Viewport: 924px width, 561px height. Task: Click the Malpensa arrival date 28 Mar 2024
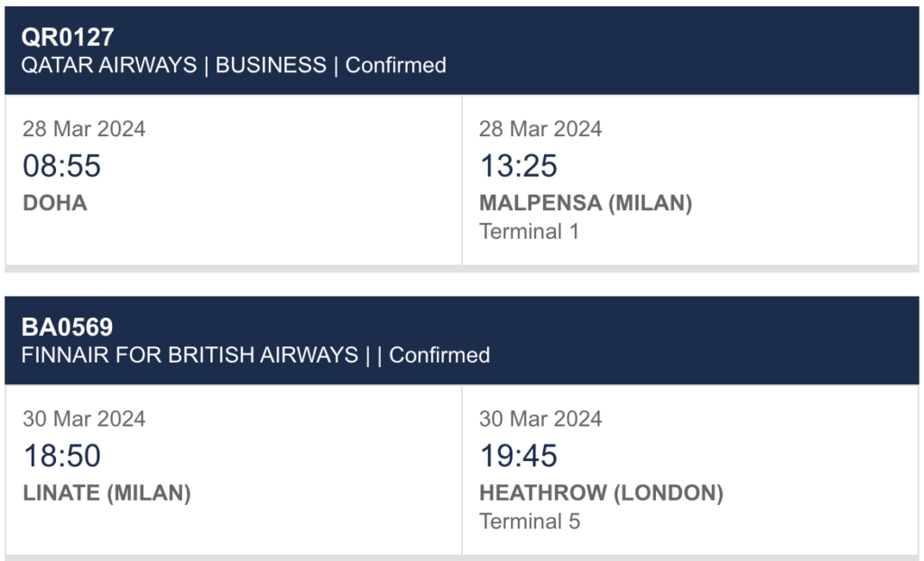coord(541,129)
